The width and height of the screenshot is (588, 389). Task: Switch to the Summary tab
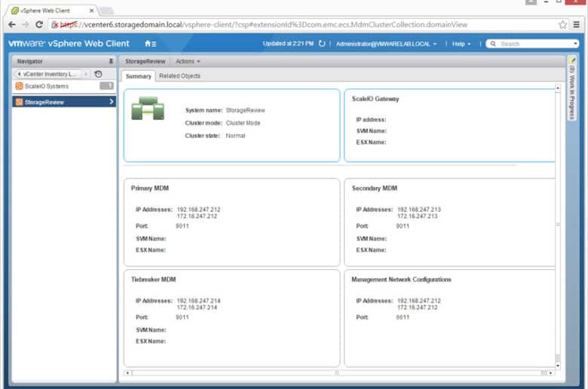(138, 76)
